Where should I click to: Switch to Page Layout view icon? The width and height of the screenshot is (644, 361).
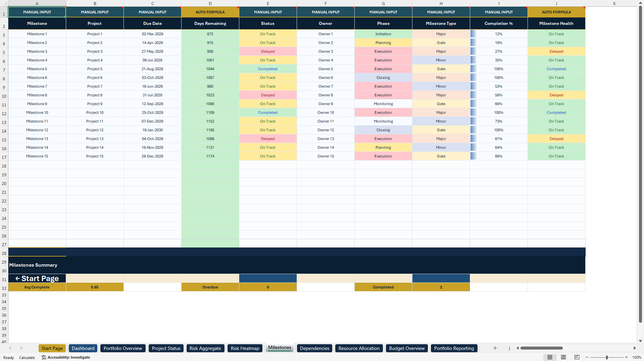coord(563,357)
